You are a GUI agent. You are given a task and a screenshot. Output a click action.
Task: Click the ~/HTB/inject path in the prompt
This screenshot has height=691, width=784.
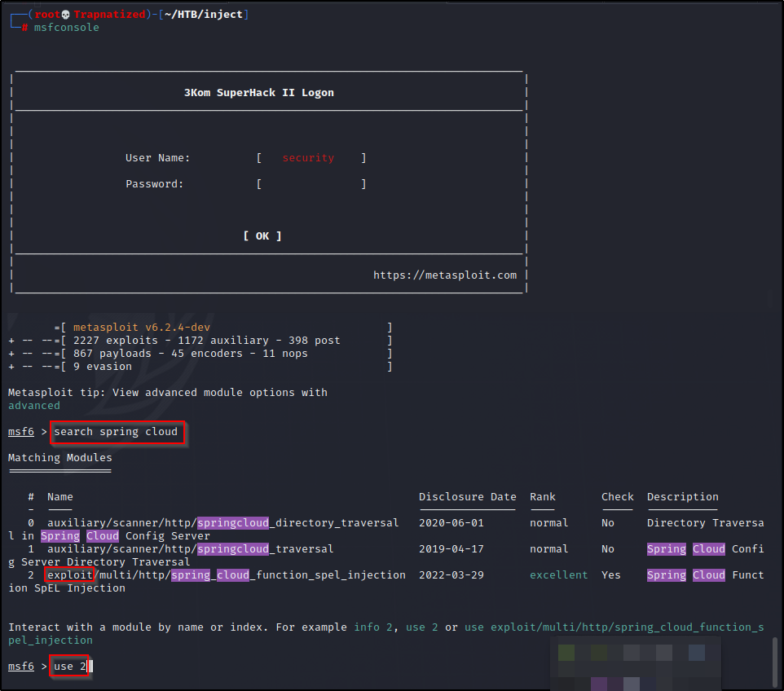pos(204,15)
